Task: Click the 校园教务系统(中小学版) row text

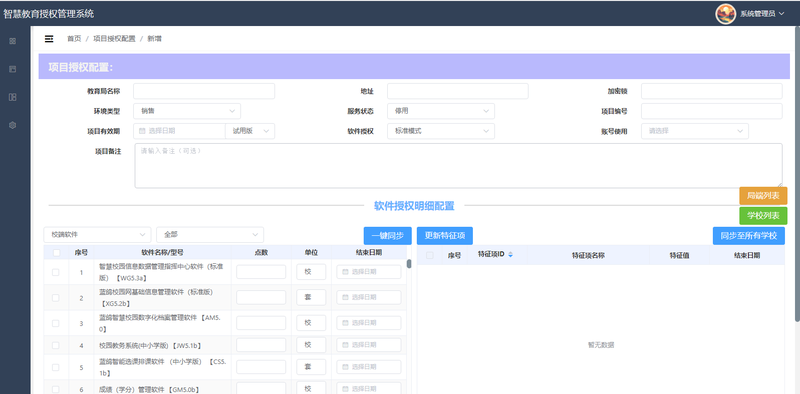Action: (150, 346)
